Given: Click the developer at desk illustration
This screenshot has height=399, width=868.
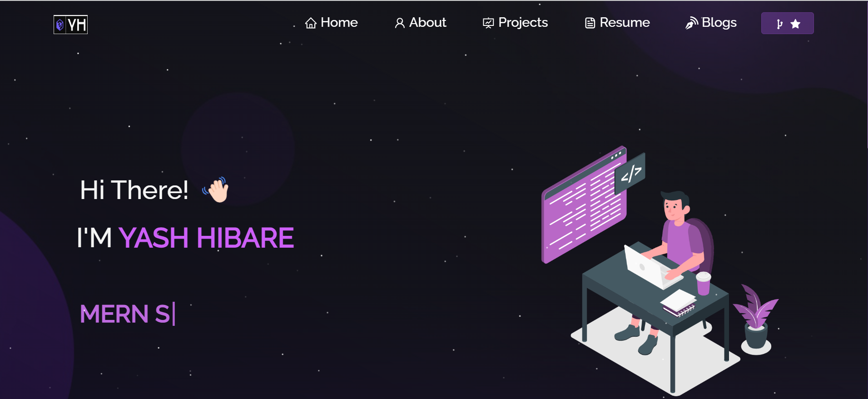Looking at the screenshot, I should point(660,270).
